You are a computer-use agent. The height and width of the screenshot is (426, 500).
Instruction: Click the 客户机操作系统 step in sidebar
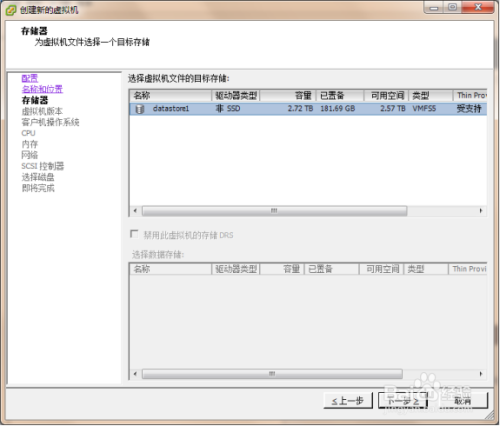click(x=50, y=122)
